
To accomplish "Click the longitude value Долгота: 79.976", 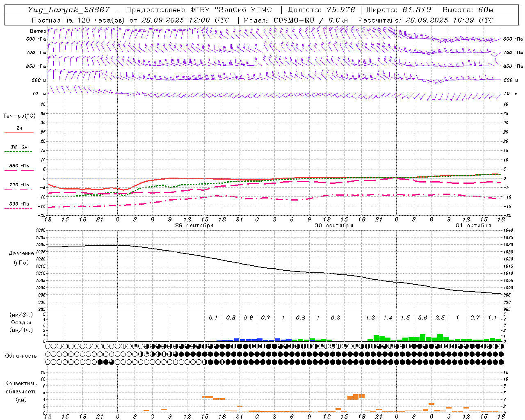I will [322, 10].
